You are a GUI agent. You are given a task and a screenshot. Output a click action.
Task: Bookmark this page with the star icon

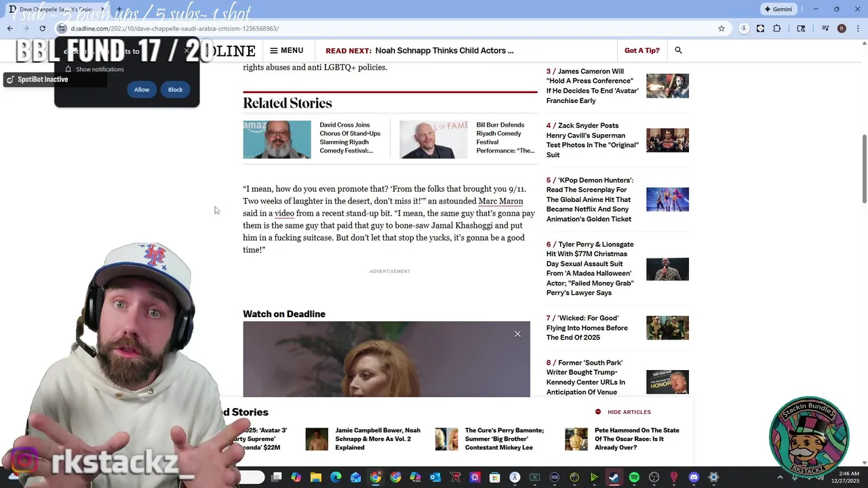pos(722,28)
